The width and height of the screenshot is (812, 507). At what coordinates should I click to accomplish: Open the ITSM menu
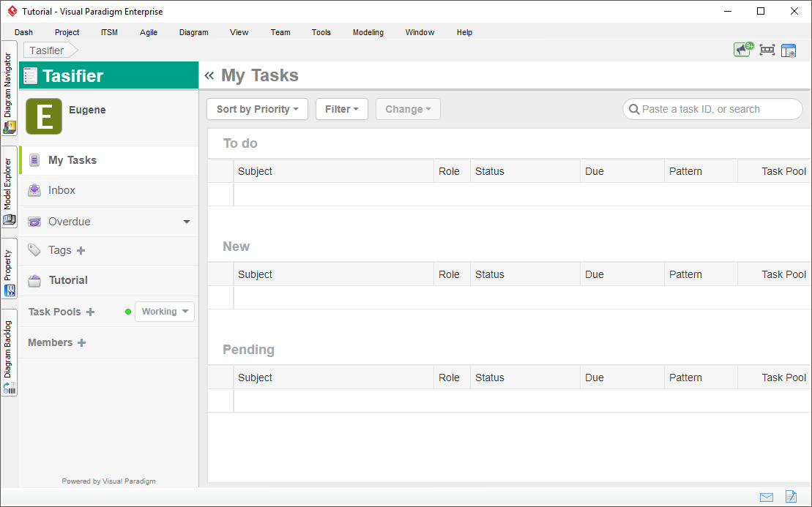(109, 32)
